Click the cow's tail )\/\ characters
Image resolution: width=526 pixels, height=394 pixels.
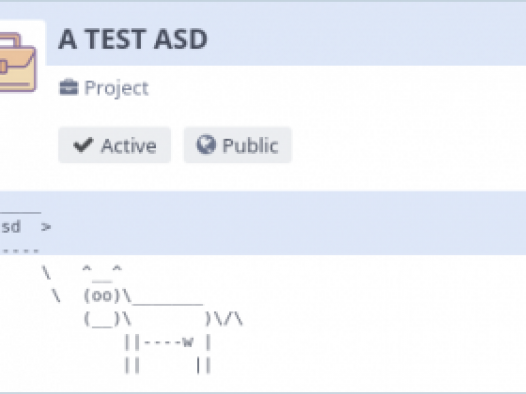tap(224, 319)
